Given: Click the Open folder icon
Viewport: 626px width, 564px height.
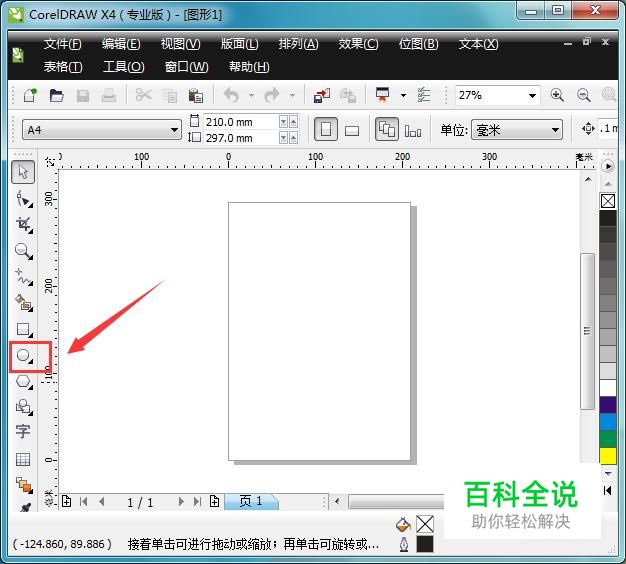Looking at the screenshot, I should pyautogui.click(x=56, y=95).
